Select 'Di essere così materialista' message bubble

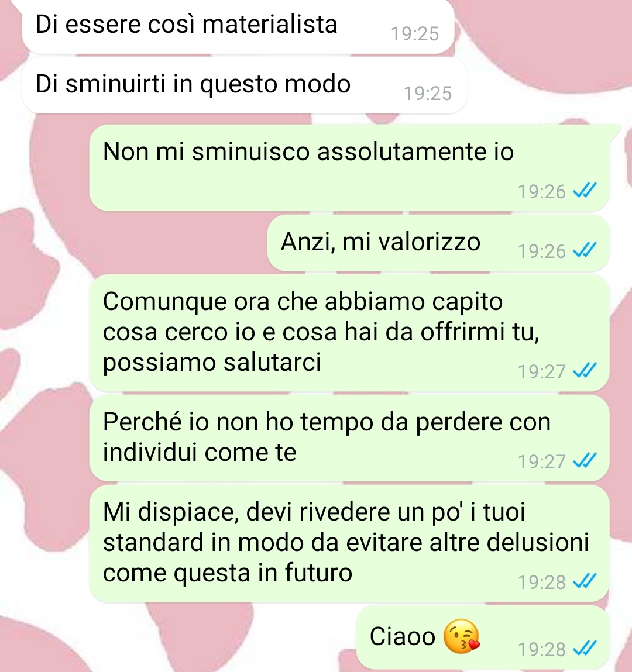click(x=238, y=26)
